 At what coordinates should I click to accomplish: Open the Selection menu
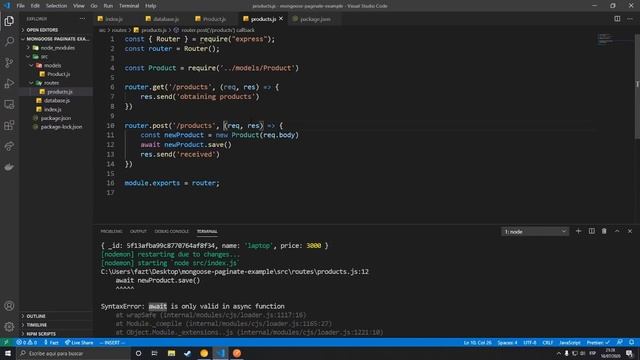point(56,6)
